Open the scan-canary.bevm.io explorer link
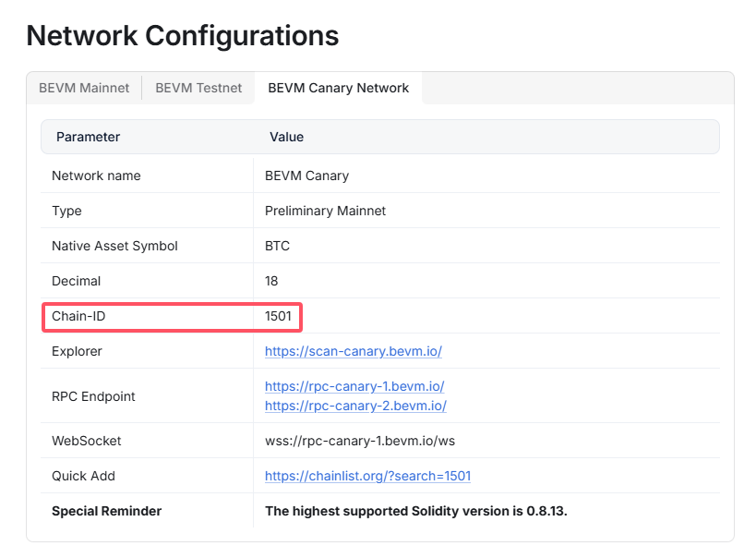Image resolution: width=756 pixels, height=558 pixels. click(354, 351)
